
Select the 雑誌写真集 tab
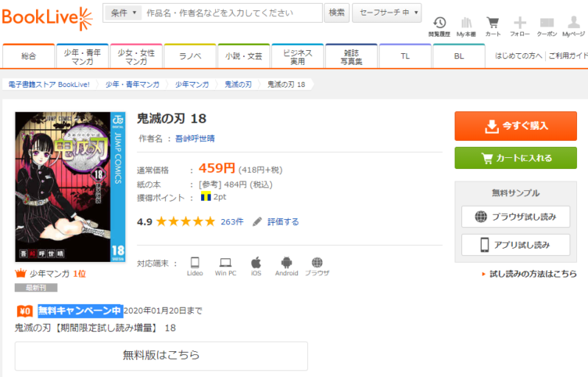tap(351, 56)
